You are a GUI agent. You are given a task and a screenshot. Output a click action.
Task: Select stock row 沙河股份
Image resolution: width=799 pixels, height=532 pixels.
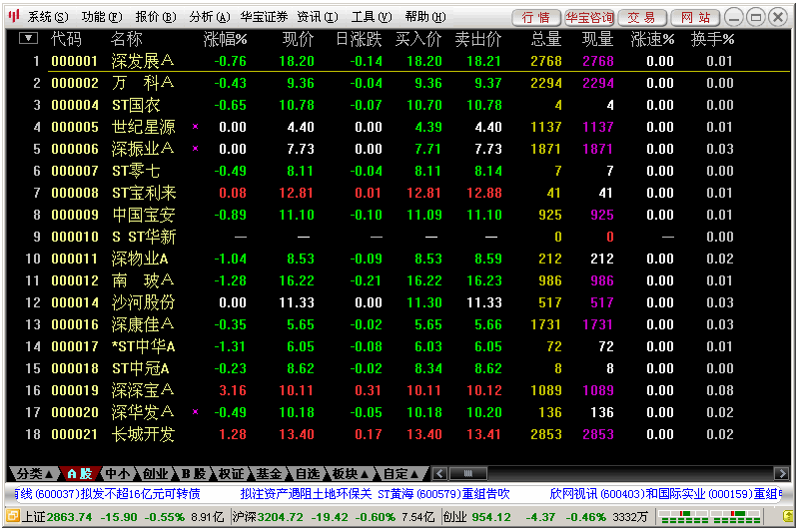398,302
